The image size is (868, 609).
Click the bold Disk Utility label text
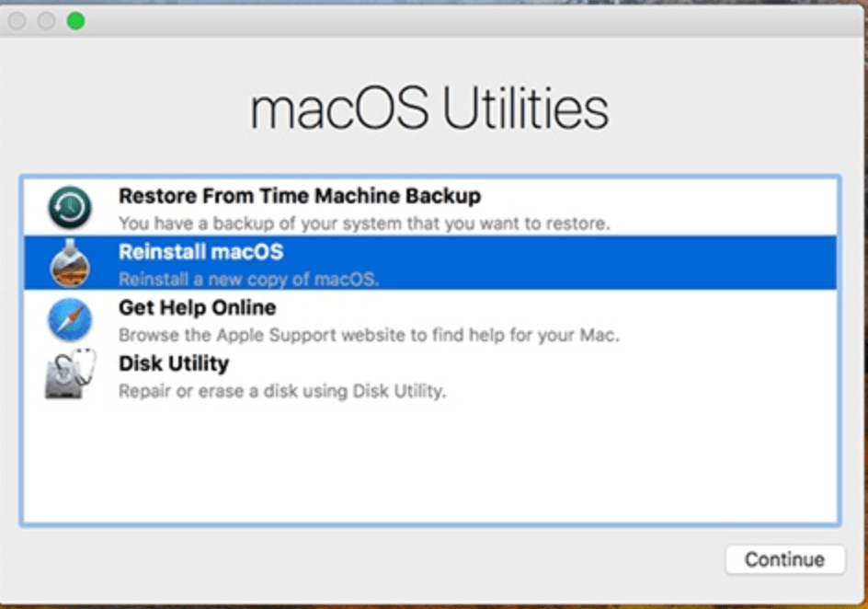[x=173, y=363]
